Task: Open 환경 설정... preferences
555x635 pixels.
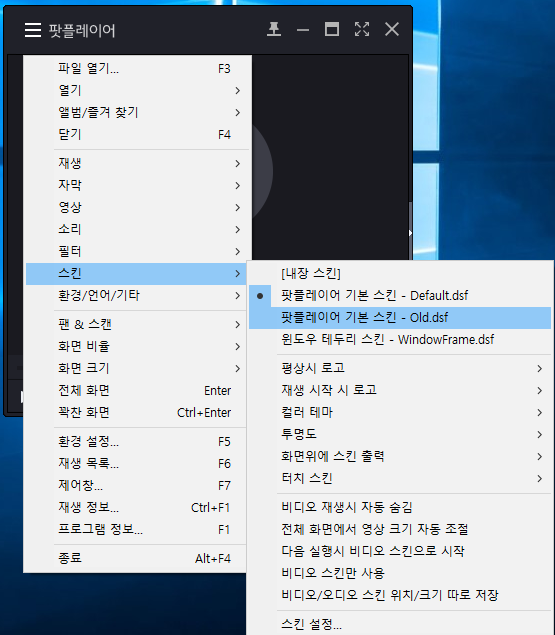Action: pyautogui.click(x=138, y=441)
